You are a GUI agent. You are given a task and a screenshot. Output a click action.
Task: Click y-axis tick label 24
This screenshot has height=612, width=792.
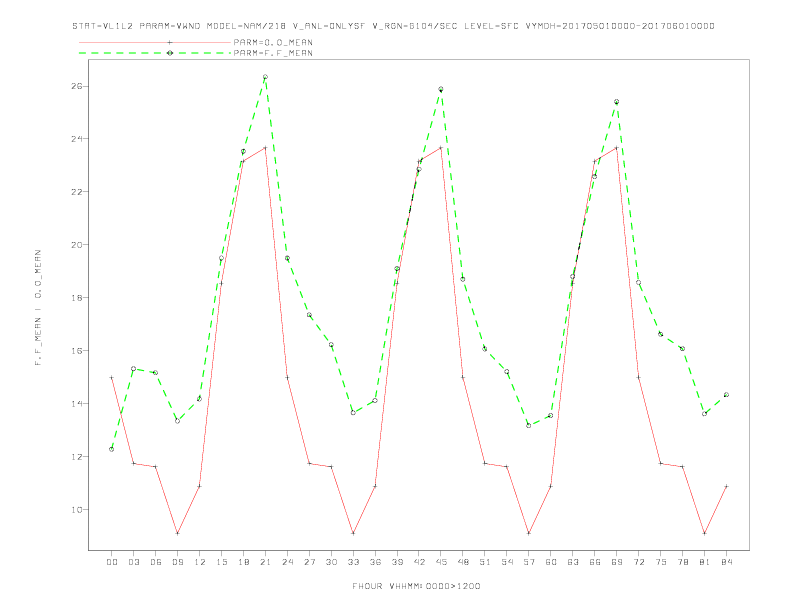click(77, 139)
